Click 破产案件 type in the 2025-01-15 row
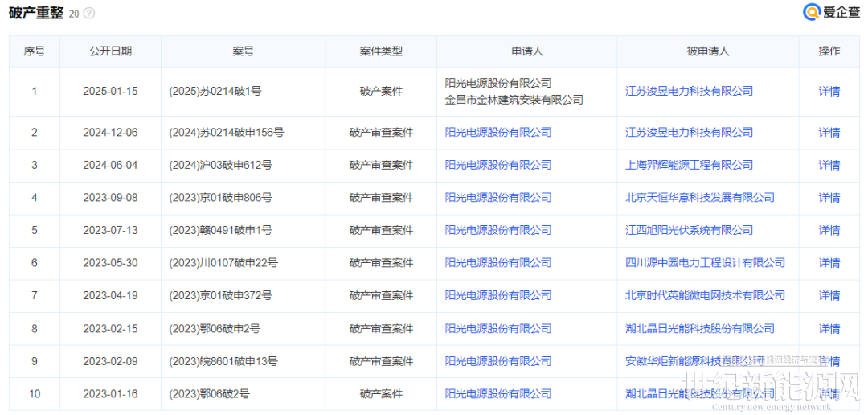This screenshot has width=868, height=415. click(381, 92)
